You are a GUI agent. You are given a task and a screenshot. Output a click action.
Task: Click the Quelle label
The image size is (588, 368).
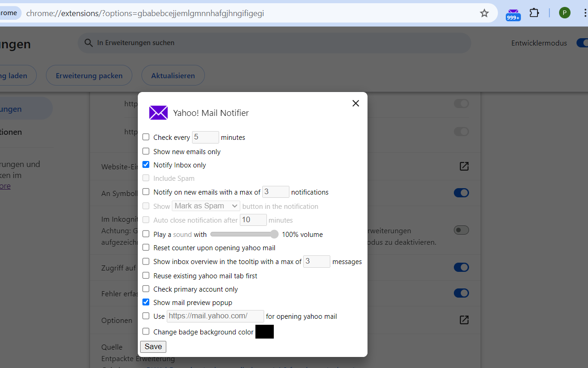point(112,347)
